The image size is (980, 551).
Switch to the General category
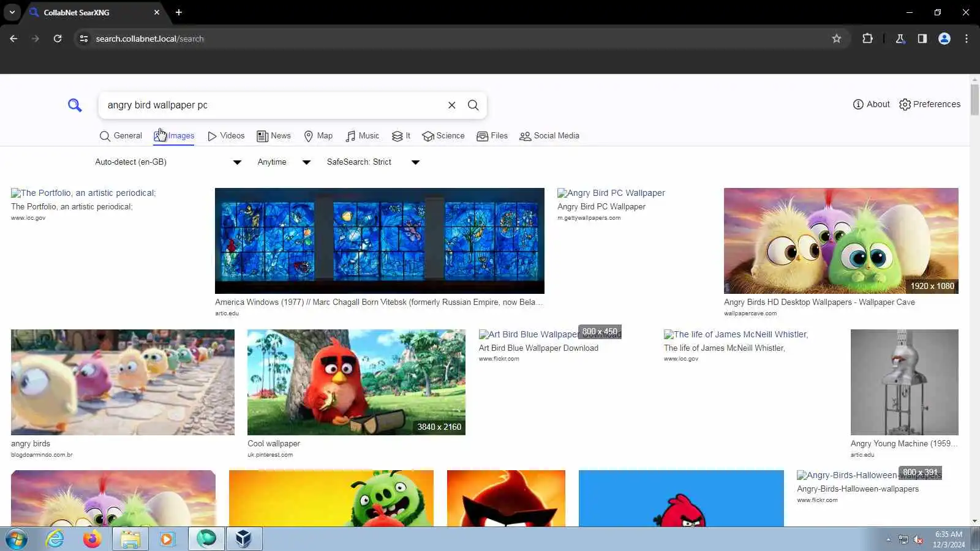point(121,136)
